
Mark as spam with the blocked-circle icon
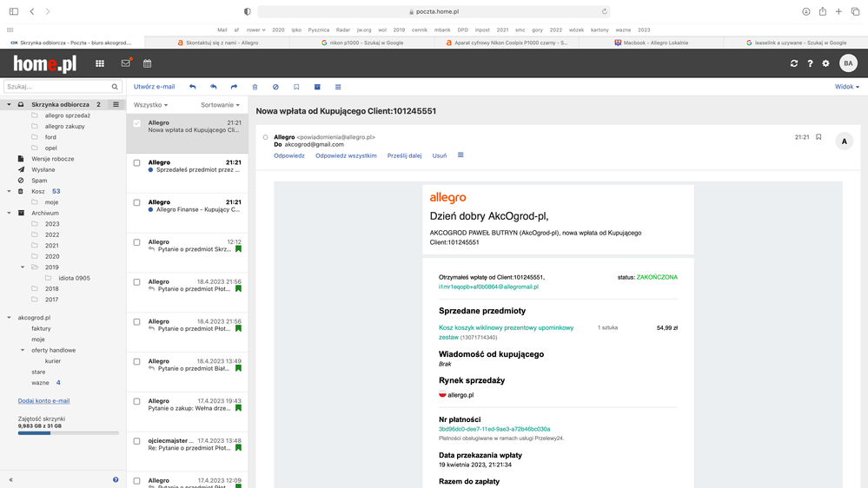(x=275, y=87)
